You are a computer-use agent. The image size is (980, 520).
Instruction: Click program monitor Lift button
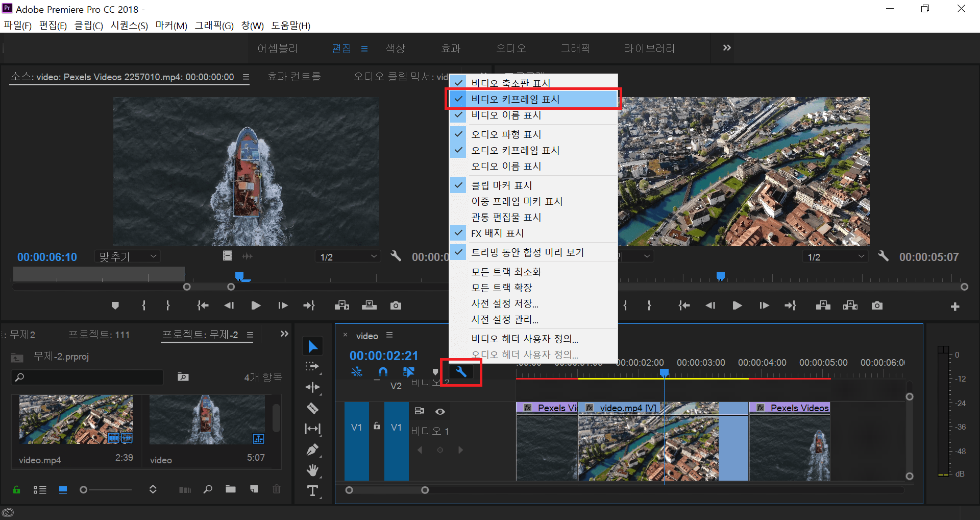point(823,305)
